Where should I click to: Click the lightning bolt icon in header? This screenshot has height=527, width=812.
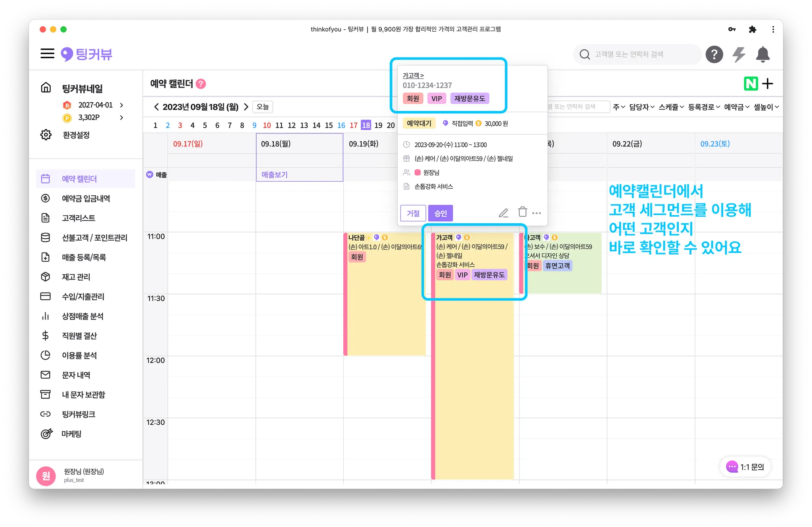point(739,54)
